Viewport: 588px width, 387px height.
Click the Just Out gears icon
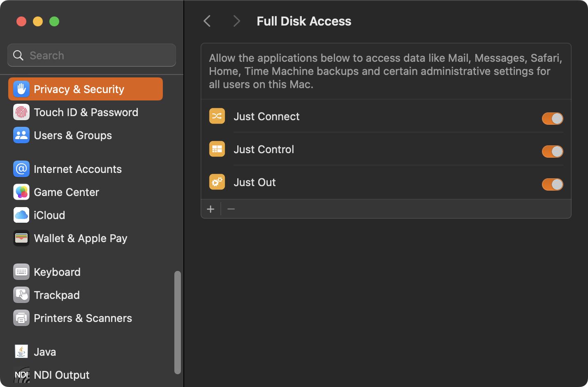(x=217, y=182)
